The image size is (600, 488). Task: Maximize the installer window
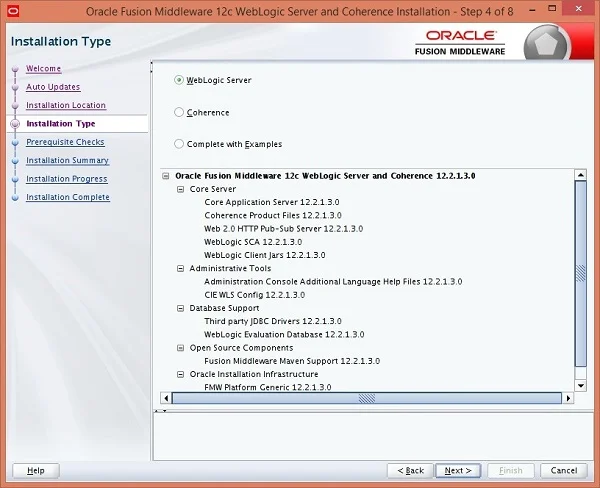(x=552, y=8)
